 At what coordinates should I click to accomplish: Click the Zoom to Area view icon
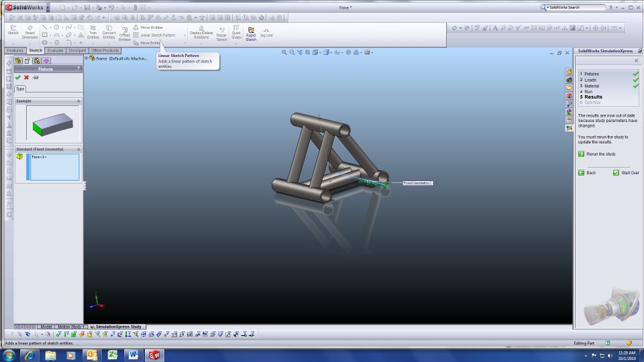pos(292,52)
